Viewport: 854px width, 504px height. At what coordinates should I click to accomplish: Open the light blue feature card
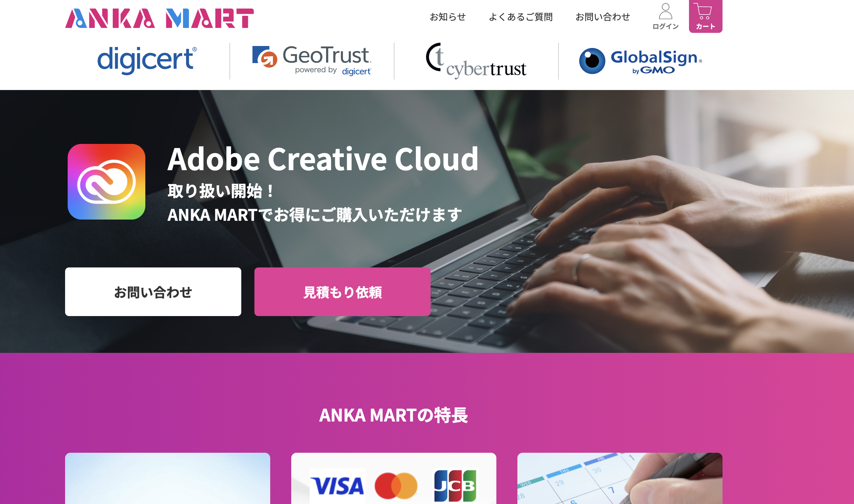pos(167,478)
